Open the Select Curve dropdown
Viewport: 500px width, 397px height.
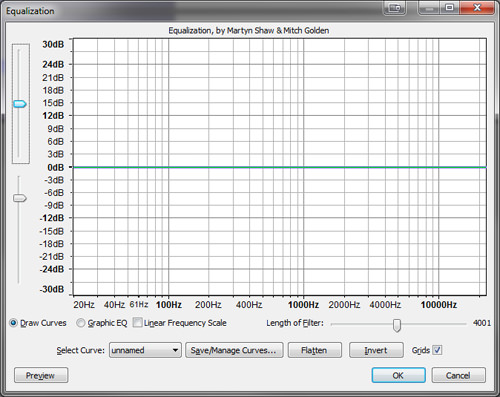[145, 350]
